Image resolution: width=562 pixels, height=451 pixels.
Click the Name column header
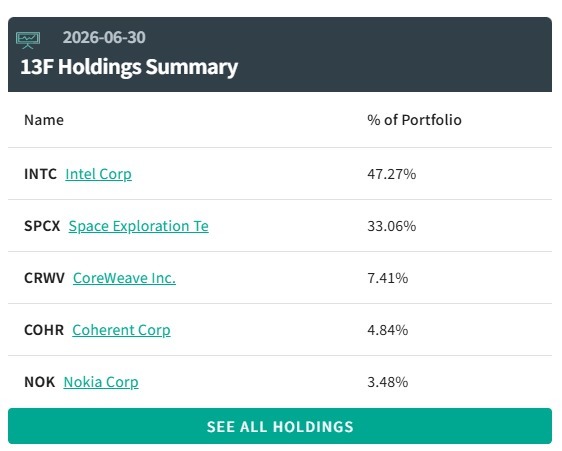point(44,120)
